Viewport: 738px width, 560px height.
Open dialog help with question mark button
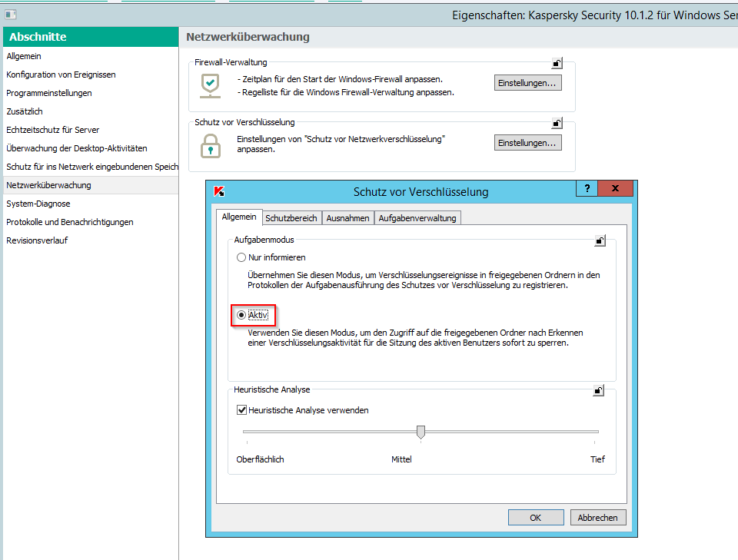[587, 188]
